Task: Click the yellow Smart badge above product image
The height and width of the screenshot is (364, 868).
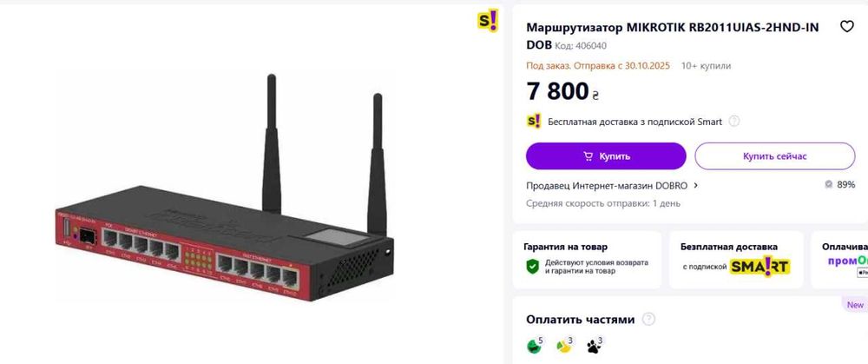Action: coord(488,21)
